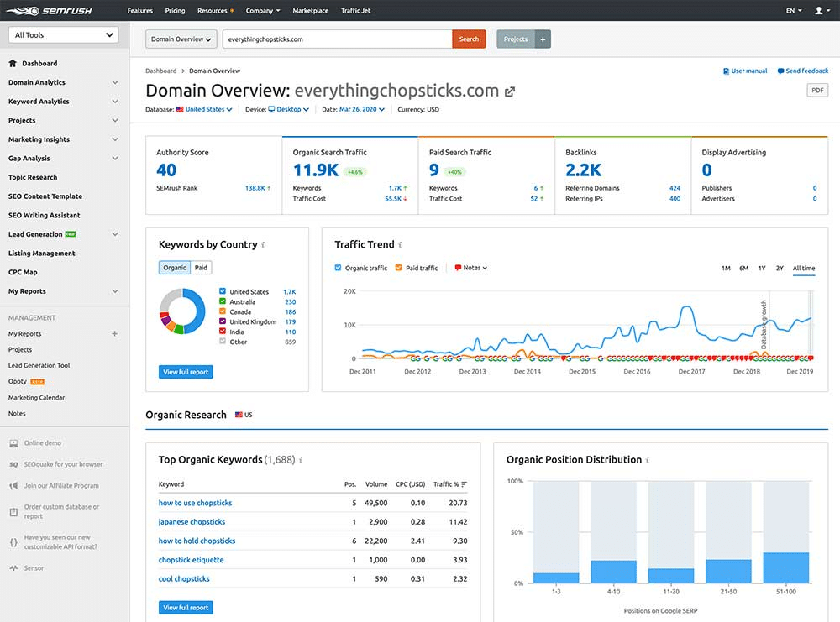The height and width of the screenshot is (622, 840).
Task: Open keyword 'how to use chopsticks'
Action: [x=195, y=503]
